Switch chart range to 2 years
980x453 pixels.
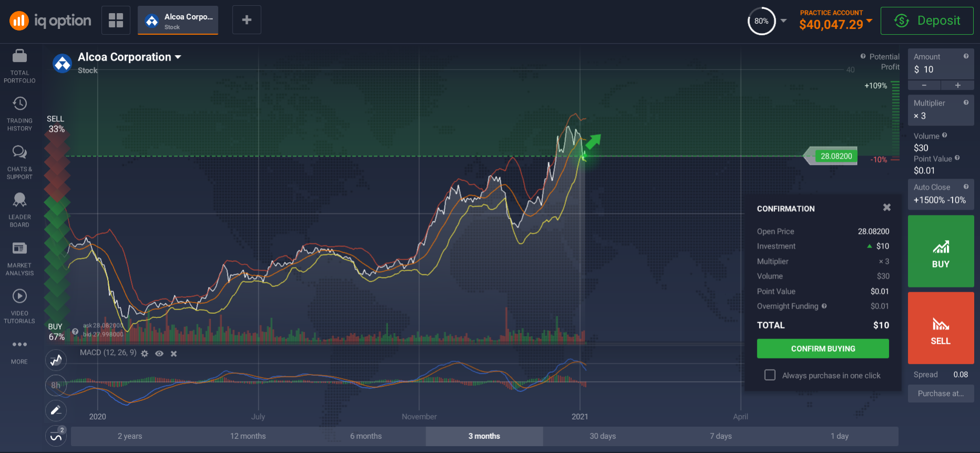click(x=130, y=436)
